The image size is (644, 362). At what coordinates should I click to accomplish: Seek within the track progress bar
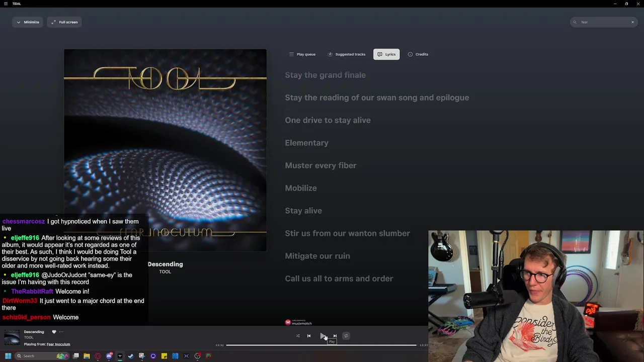321,345
